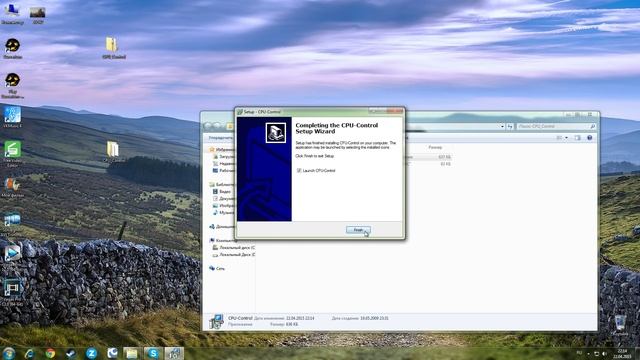Click the installer computer icon in the wizard
640x360 pixels.
276,133
